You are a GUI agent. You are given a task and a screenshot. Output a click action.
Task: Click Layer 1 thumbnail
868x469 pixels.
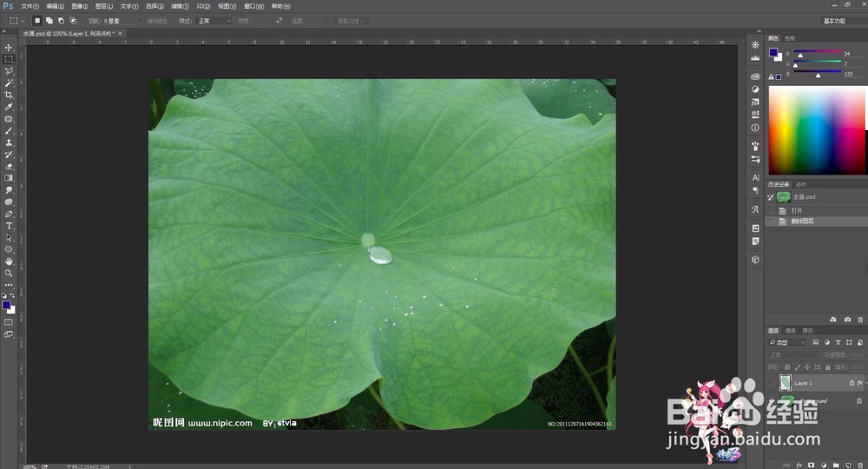785,383
